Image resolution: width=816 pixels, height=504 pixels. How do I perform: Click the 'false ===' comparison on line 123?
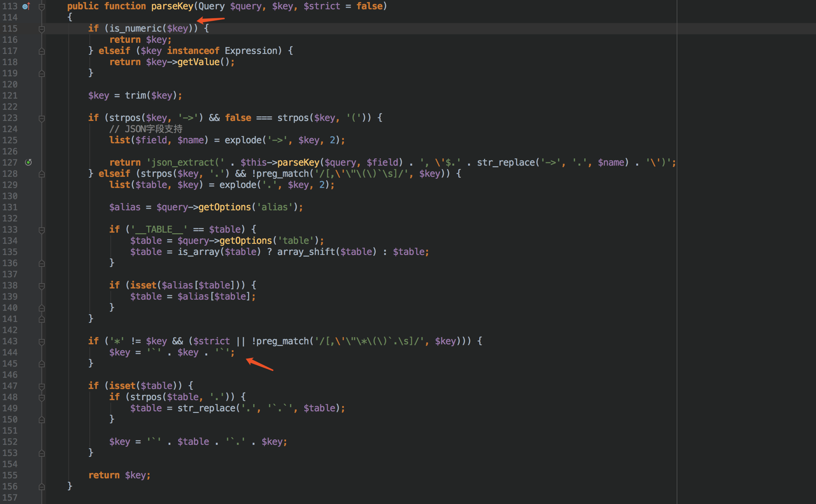tap(248, 118)
